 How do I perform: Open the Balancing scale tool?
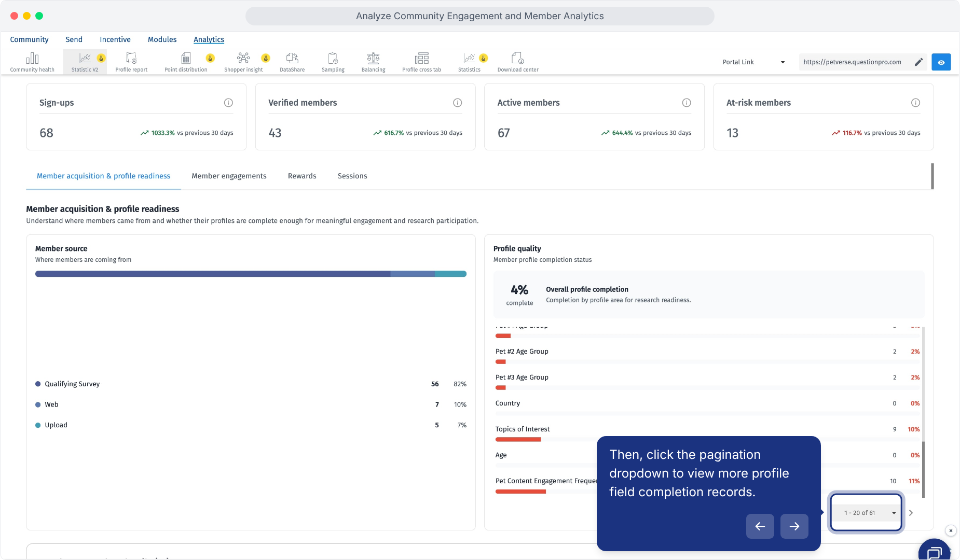pyautogui.click(x=373, y=62)
